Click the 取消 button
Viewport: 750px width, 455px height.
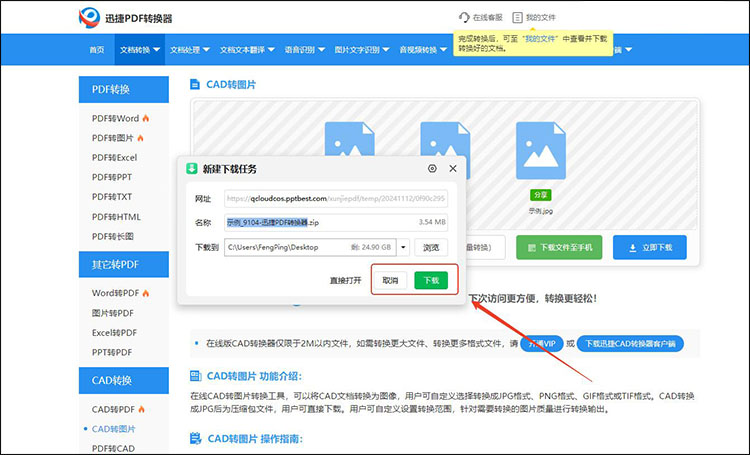tap(390, 280)
